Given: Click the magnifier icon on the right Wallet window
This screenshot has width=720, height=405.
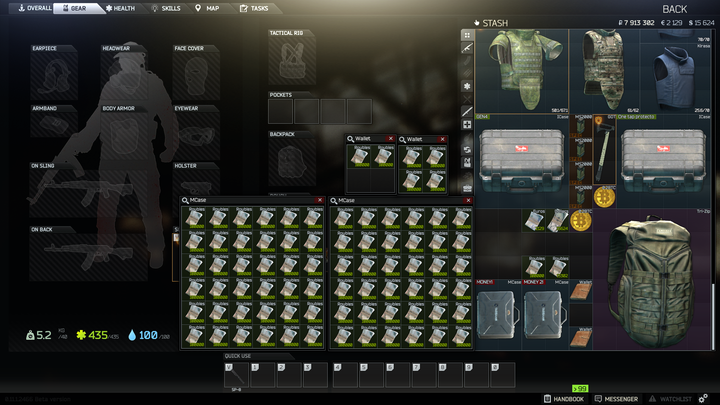Looking at the screenshot, I should tap(402, 140).
